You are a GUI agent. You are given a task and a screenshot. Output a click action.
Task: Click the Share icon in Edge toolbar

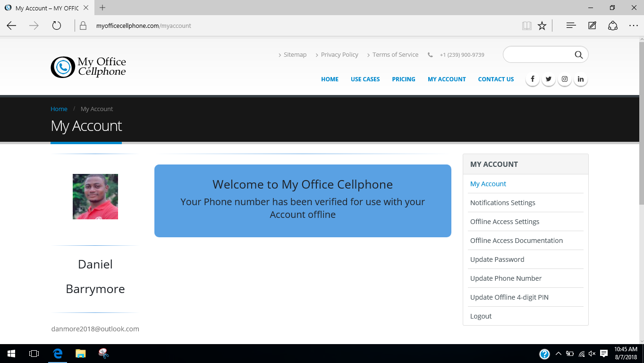coord(613,26)
